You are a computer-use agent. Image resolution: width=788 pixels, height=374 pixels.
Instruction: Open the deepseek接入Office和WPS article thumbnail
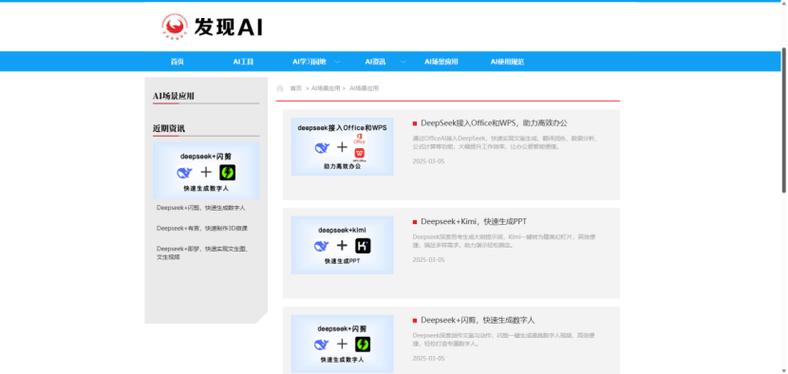click(342, 147)
